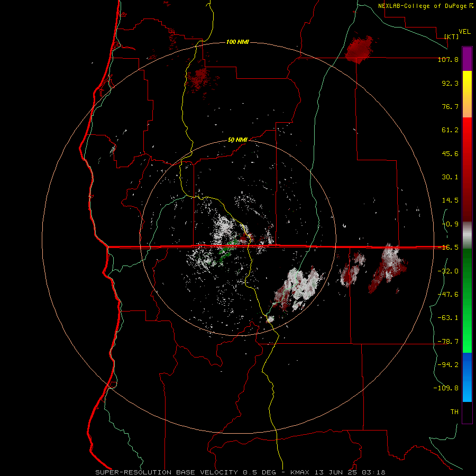The width and height of the screenshot is (476, 476).
Task: Select the -32.0 scale value
Action: [448, 271]
